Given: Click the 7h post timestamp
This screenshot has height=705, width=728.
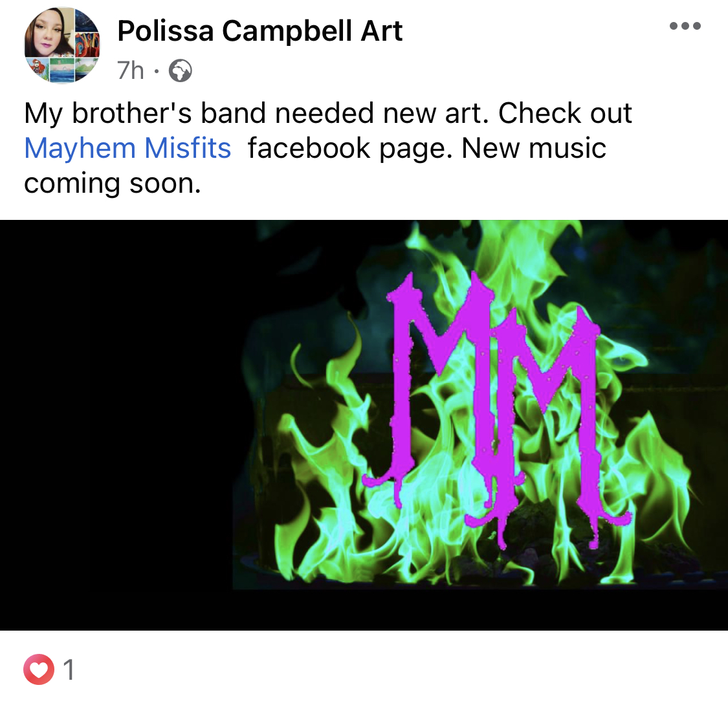Looking at the screenshot, I should click(131, 71).
